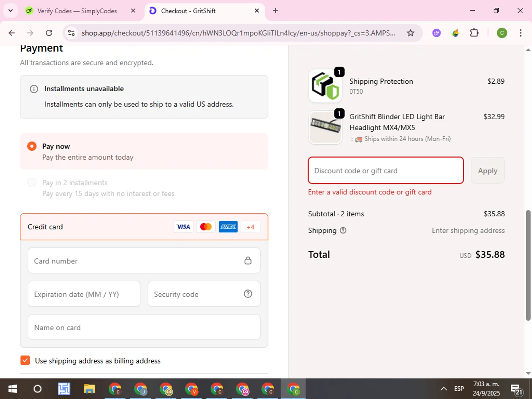
Task: Bookmark this page with the star icon
Action: point(410,33)
